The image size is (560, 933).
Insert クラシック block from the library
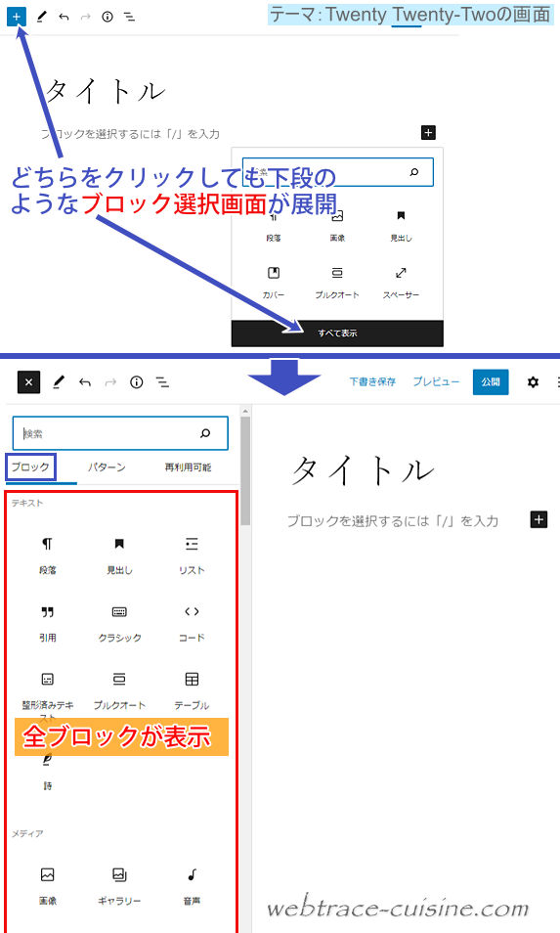[x=119, y=623]
